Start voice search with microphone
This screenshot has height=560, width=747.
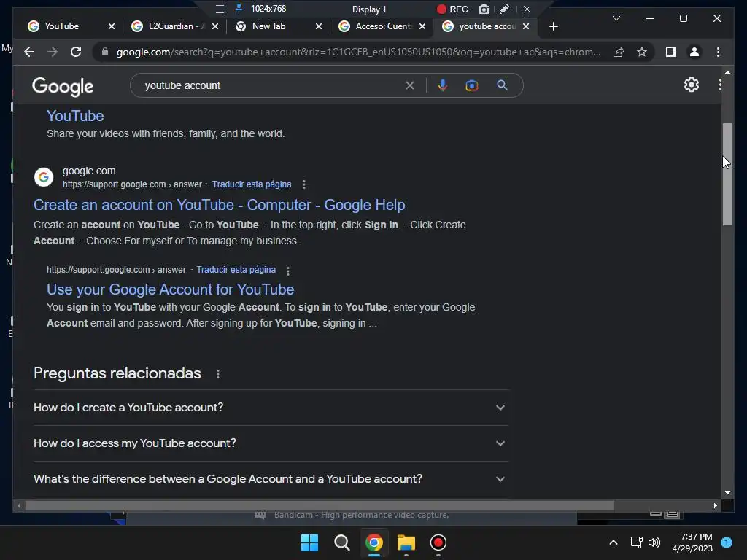[443, 85]
